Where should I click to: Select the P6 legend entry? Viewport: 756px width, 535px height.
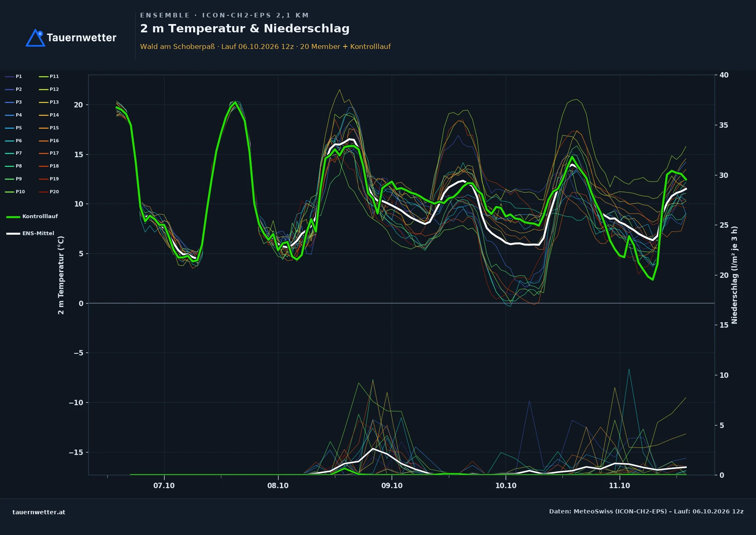[13, 141]
